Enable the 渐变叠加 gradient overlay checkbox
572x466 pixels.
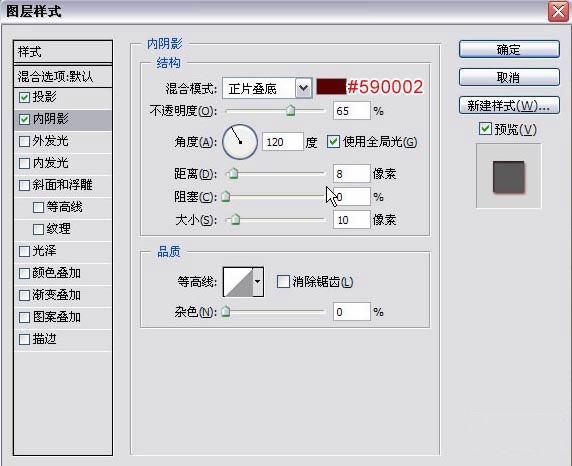coord(24,295)
